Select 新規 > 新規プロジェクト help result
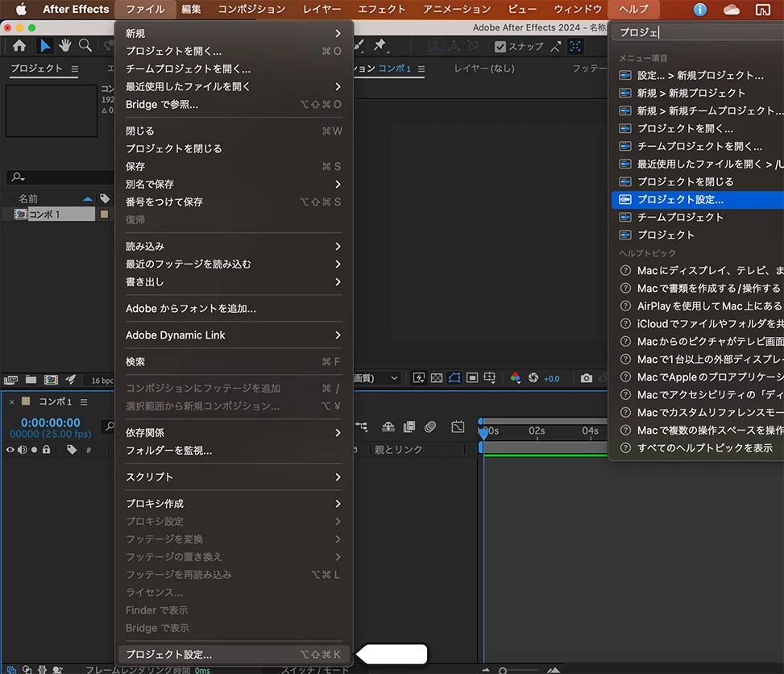 coord(698,93)
